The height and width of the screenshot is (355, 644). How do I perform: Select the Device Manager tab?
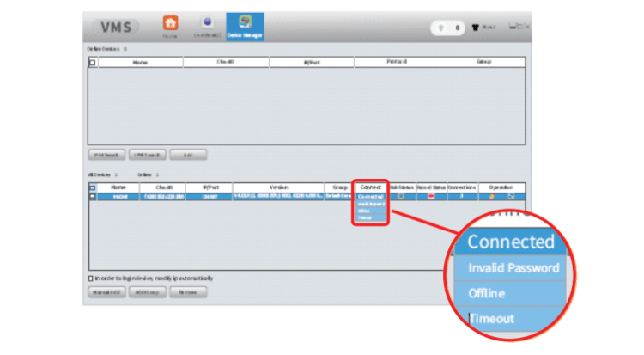point(245,26)
